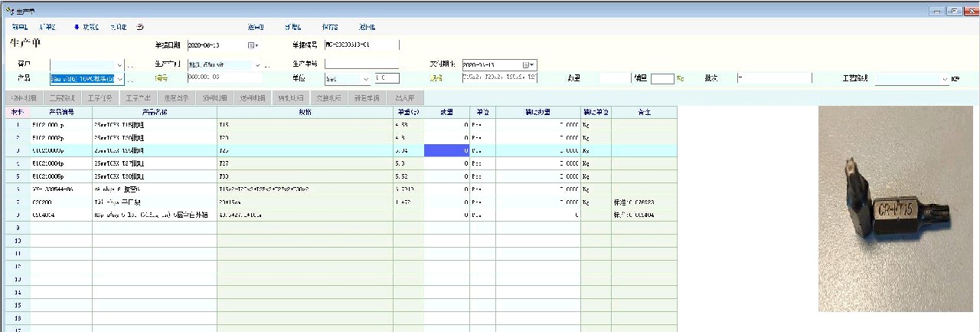This screenshot has width=980, height=332.
Task: Expand the 工艺路线 dropdown
Action: [945, 78]
